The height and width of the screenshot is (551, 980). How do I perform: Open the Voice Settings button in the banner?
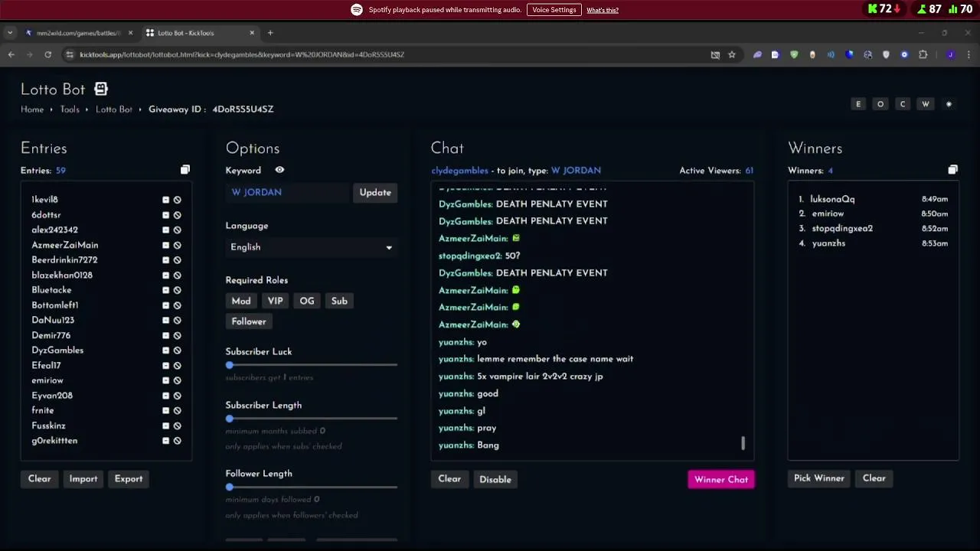pos(554,10)
